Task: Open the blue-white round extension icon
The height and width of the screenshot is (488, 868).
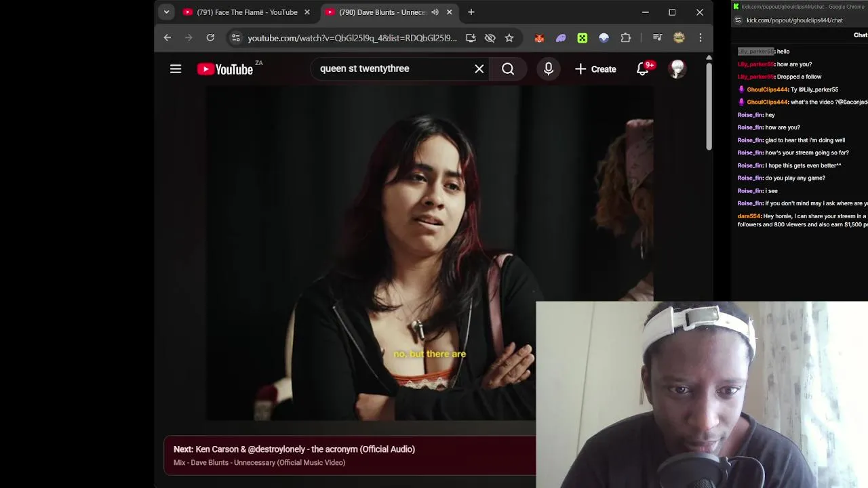Action: click(604, 38)
